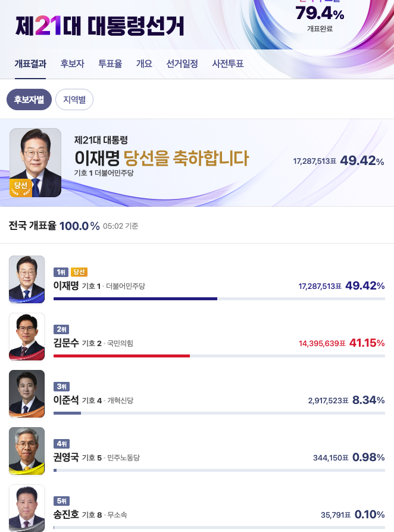Click 권영국's candidate photo
Image resolution: width=394 pixels, height=532 pixels.
(27, 451)
